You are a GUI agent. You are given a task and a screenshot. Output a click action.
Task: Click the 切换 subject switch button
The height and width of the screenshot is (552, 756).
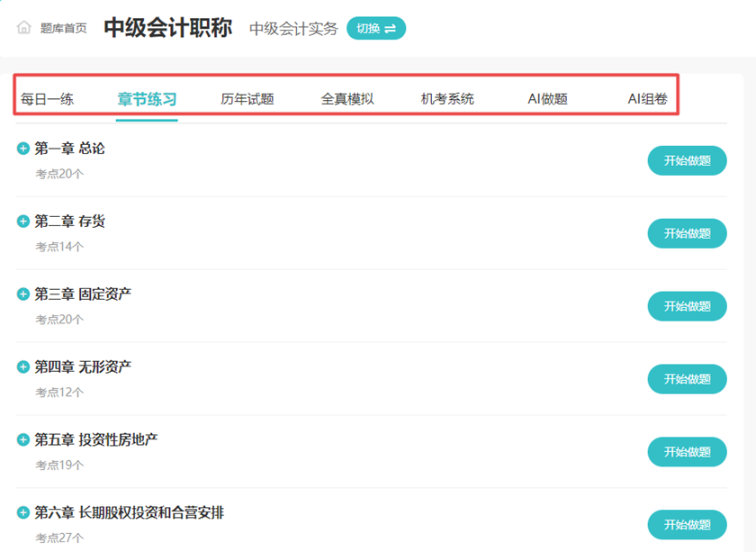pos(376,28)
